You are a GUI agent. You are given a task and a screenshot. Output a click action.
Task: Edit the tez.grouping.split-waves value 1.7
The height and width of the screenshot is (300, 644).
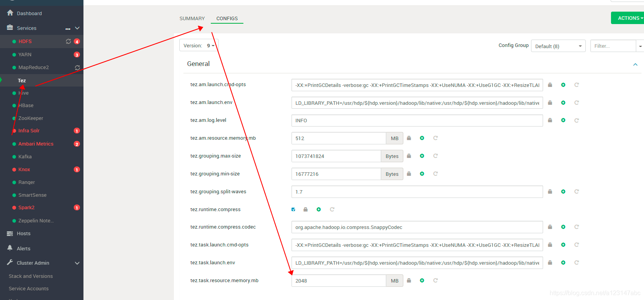point(417,192)
